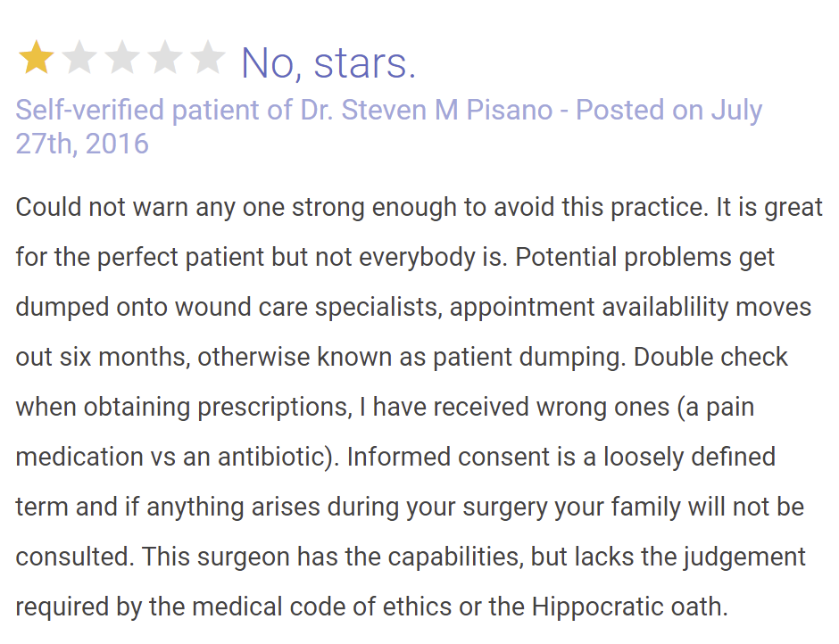
Task: Click 'This surgeon has the capabilities' text
Action: point(332,557)
